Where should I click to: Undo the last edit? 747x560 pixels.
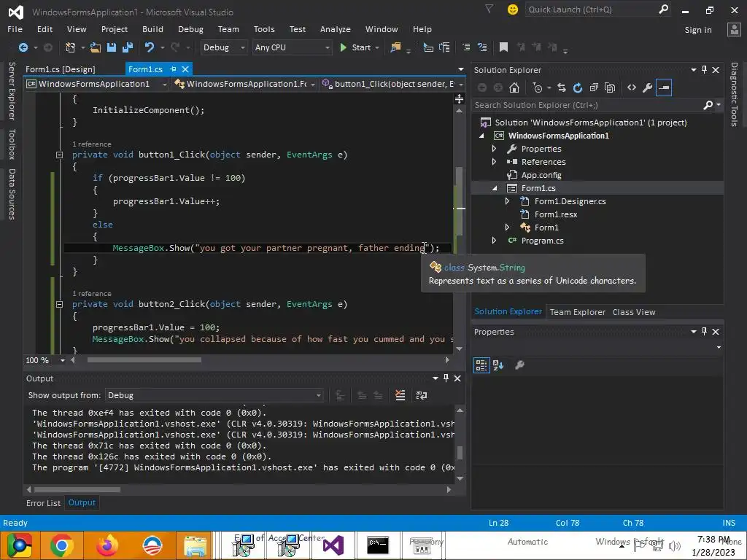point(150,47)
